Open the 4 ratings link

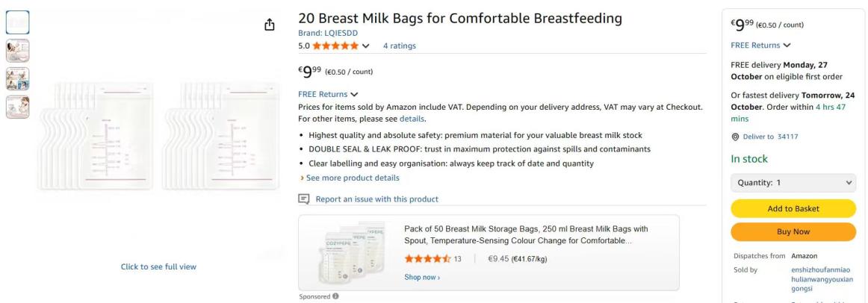pos(400,46)
